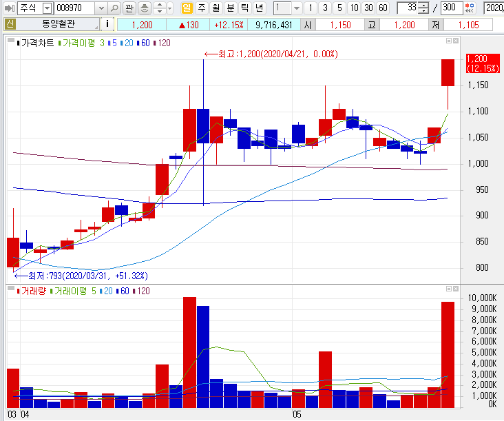The image size is (504, 421).
Task: Click the 3-day moving average legend
Action: click(x=102, y=43)
